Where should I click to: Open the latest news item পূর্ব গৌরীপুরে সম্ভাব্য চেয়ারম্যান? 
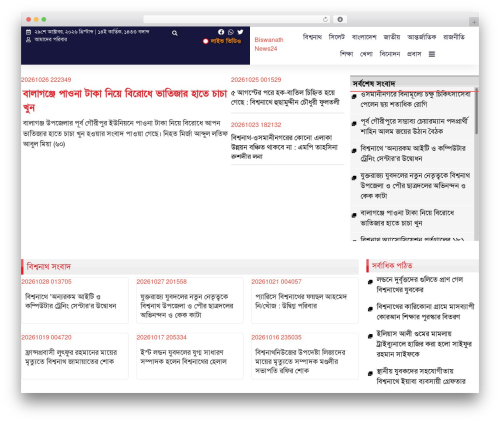coord(414,126)
